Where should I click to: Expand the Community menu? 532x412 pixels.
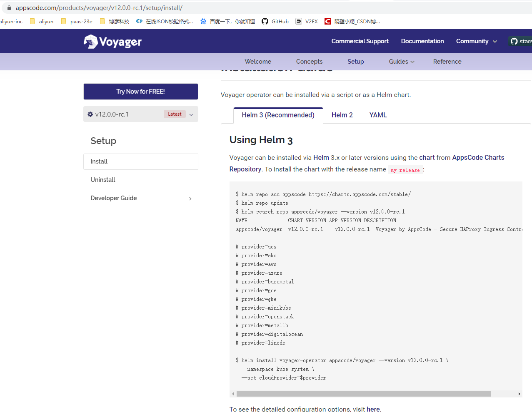[477, 41]
